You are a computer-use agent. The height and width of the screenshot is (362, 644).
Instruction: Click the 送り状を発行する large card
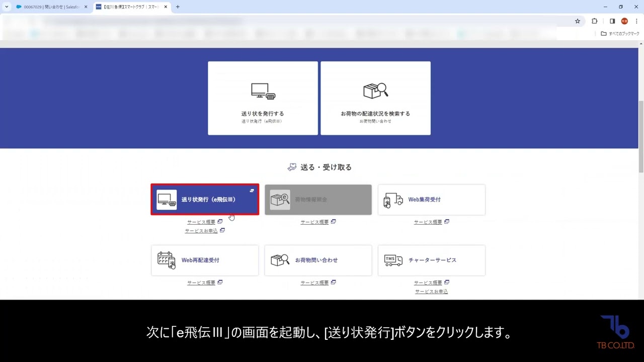tap(263, 98)
